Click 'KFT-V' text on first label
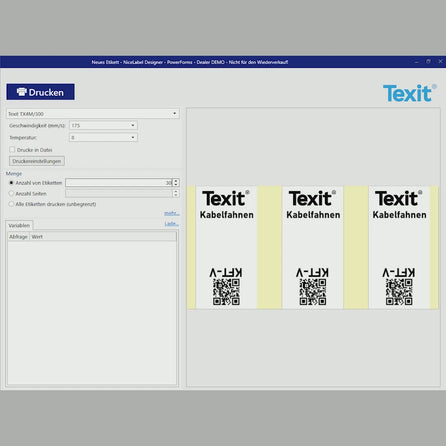446x446 pixels. pos(226,272)
